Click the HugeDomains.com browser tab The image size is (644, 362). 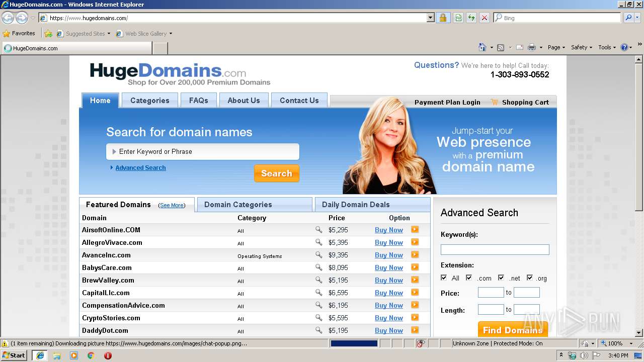(x=76, y=48)
